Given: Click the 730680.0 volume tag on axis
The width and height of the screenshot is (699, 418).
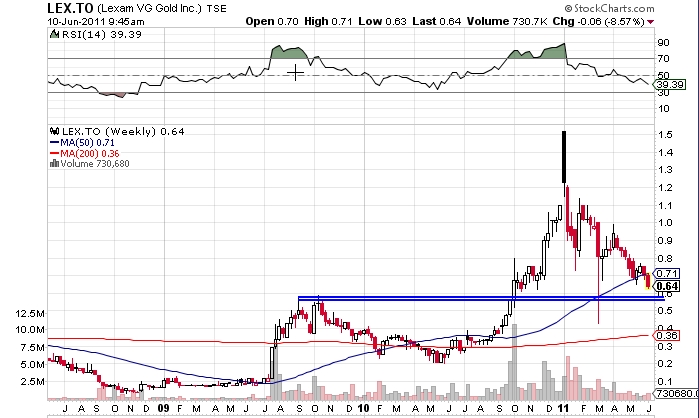Looking at the screenshot, I should click(676, 393).
